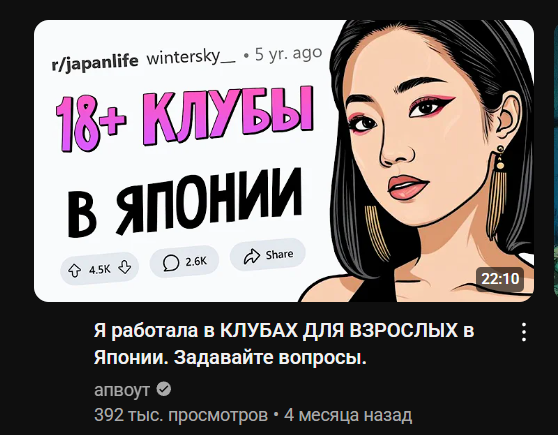Click the 2.6K comments count

tap(196, 262)
